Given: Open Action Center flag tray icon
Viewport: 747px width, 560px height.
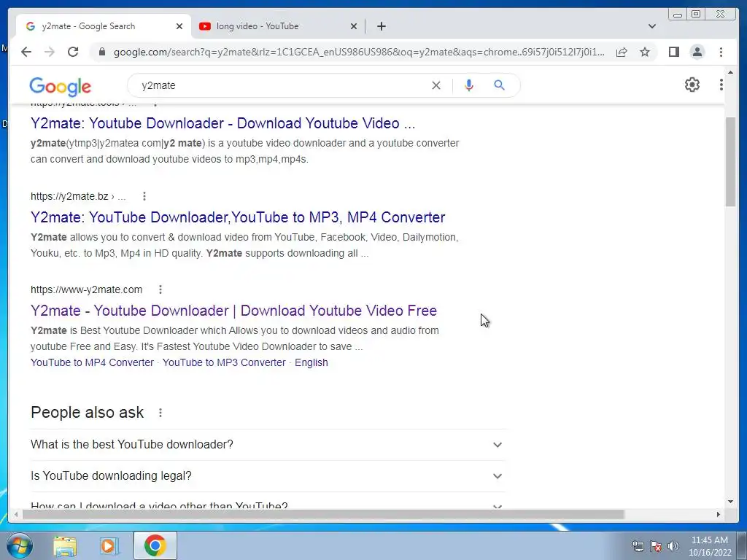Looking at the screenshot, I should 656,546.
